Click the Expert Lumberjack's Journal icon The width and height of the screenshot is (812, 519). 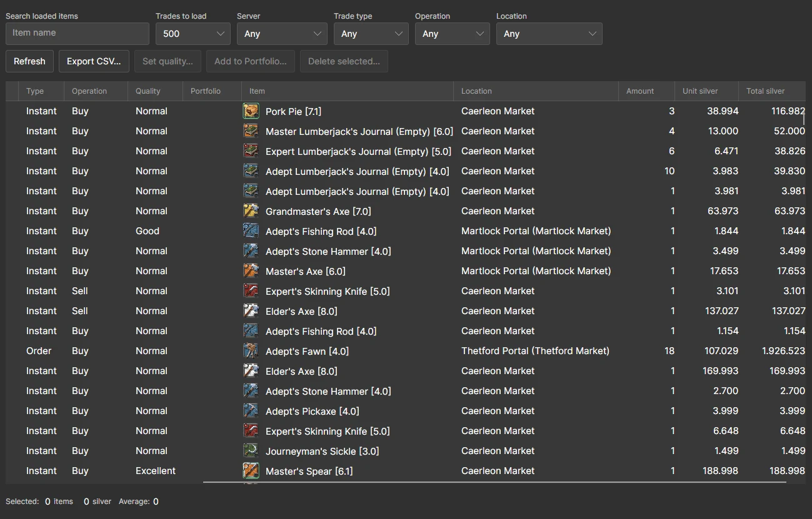pyautogui.click(x=251, y=151)
